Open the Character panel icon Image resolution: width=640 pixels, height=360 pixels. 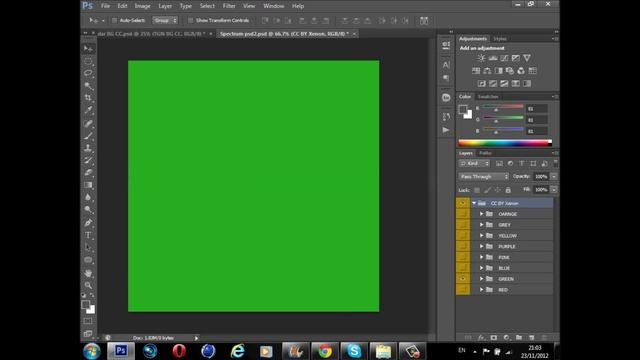(x=446, y=64)
